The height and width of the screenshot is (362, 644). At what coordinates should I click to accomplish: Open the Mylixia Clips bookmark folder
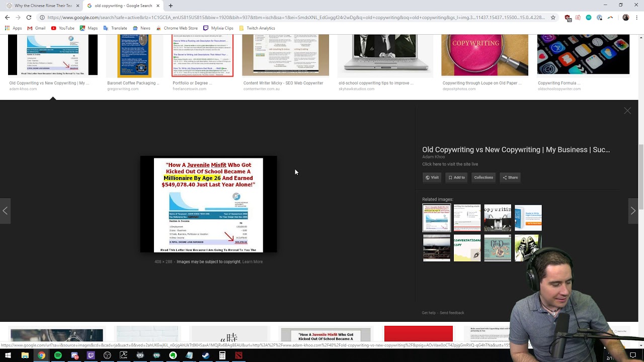tap(218, 28)
